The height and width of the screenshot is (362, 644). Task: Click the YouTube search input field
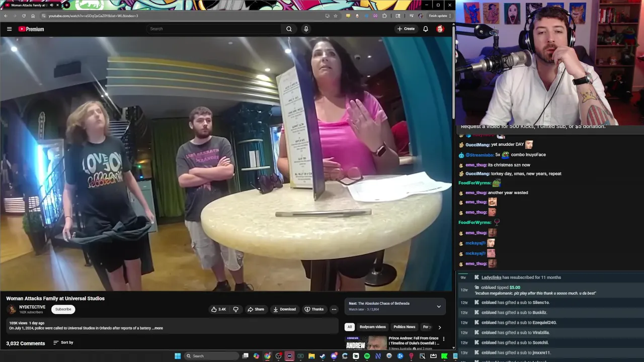[214, 29]
